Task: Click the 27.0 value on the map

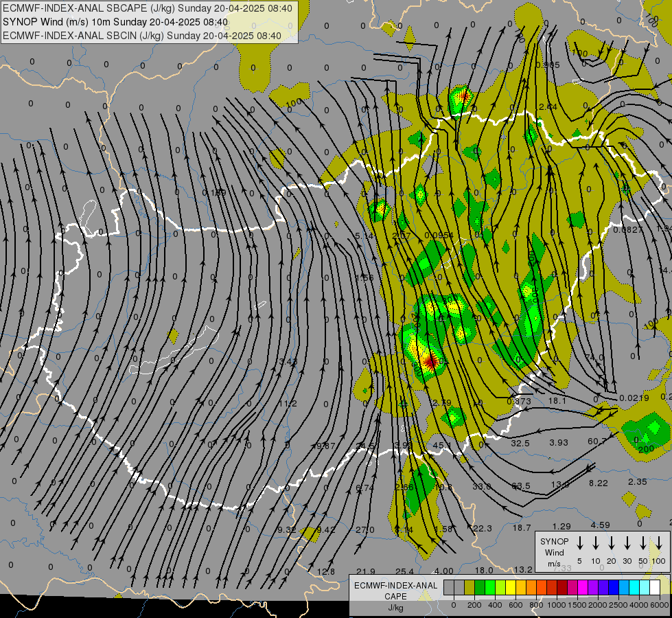Action: [365, 529]
